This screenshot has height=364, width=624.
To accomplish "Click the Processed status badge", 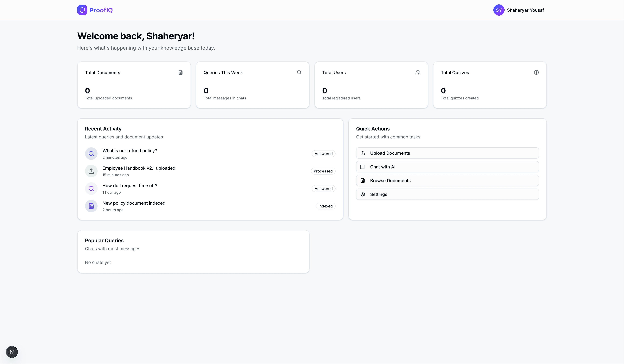I will [323, 171].
